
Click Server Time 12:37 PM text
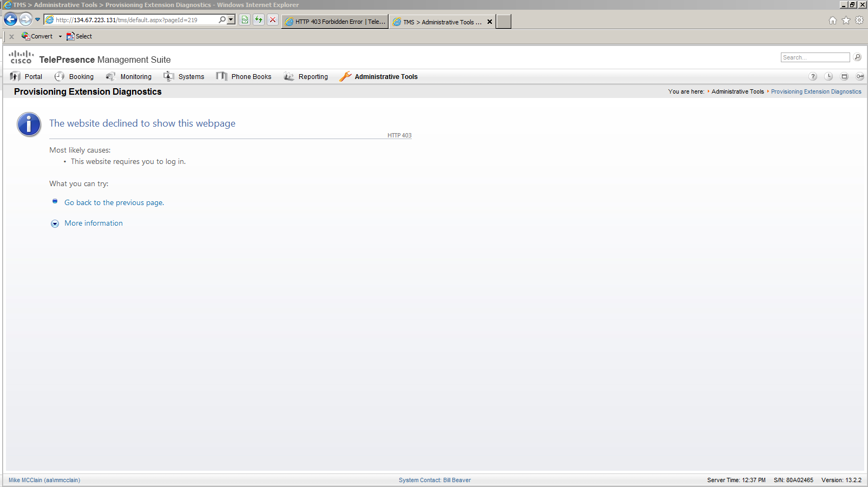[736, 480]
